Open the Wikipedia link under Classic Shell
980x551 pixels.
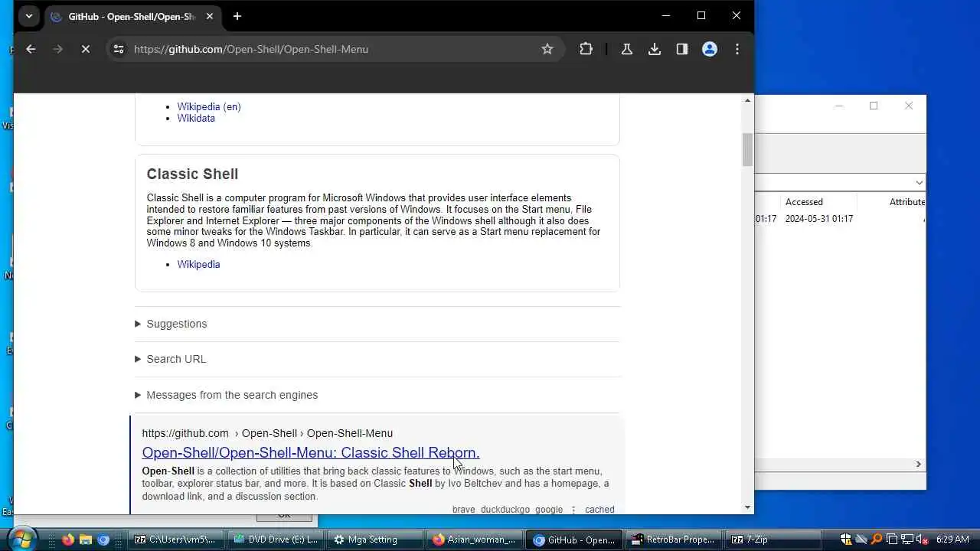198,264
